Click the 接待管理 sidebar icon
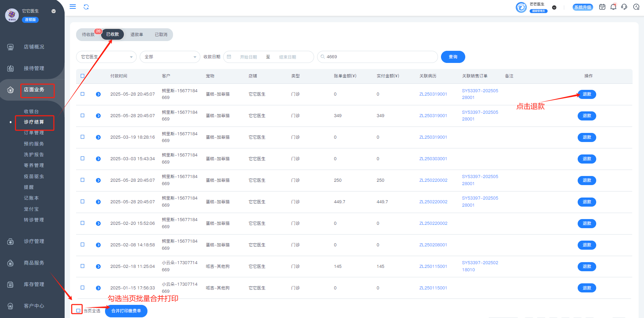Screen dimensions: 644x318 tap(10, 69)
